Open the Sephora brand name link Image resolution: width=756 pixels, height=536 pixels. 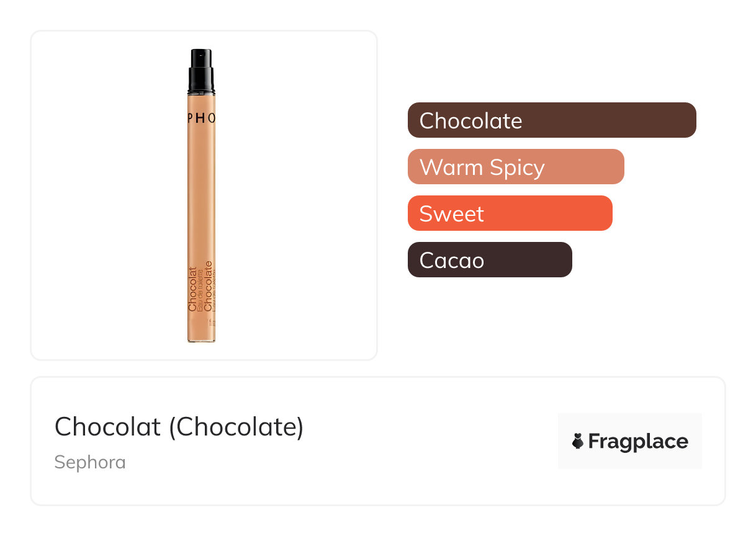point(90,462)
